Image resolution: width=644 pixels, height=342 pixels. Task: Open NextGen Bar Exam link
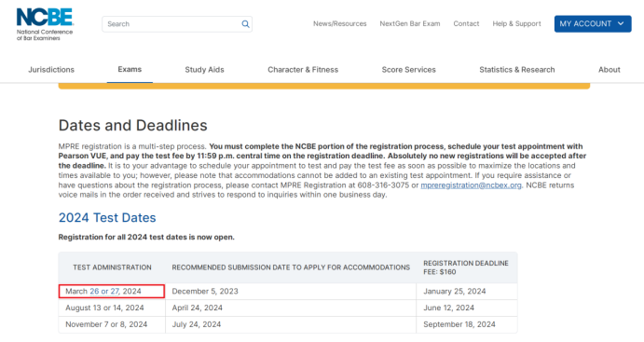pyautogui.click(x=410, y=24)
